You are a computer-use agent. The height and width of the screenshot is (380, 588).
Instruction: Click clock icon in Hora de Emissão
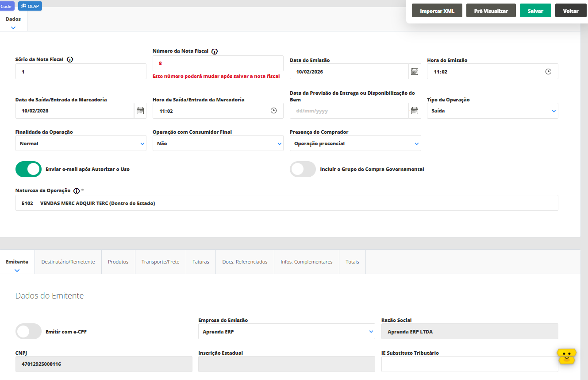point(548,71)
